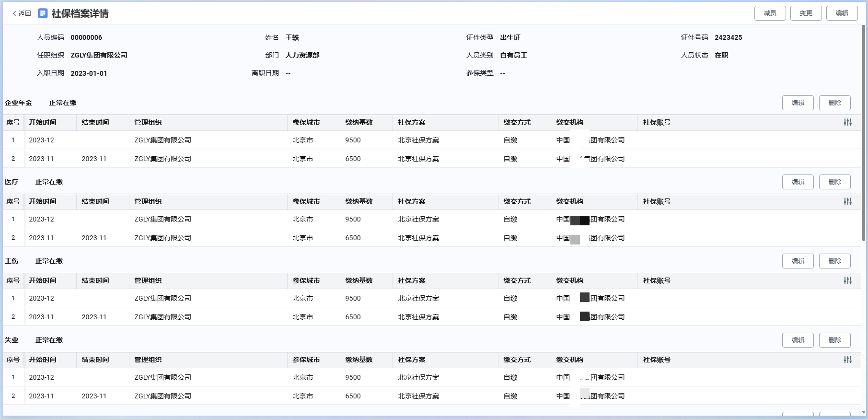
Task: Click the blue document icon beside 社保档案详情
Action: pyautogui.click(x=43, y=13)
